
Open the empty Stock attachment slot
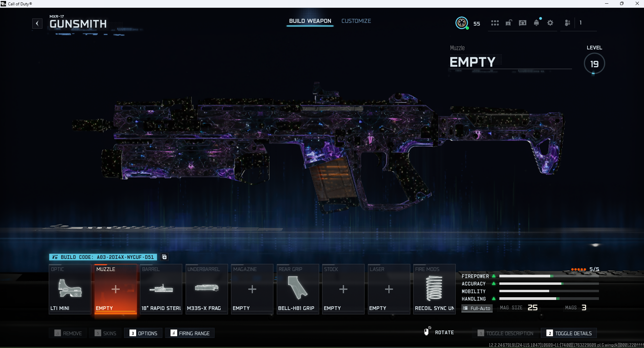point(343,289)
